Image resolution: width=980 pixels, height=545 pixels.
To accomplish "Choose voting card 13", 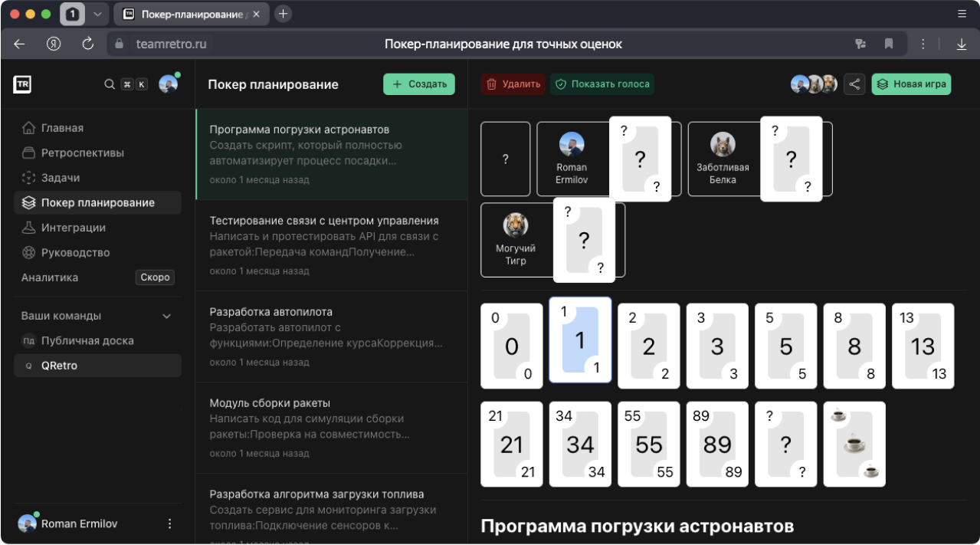I will click(x=923, y=346).
